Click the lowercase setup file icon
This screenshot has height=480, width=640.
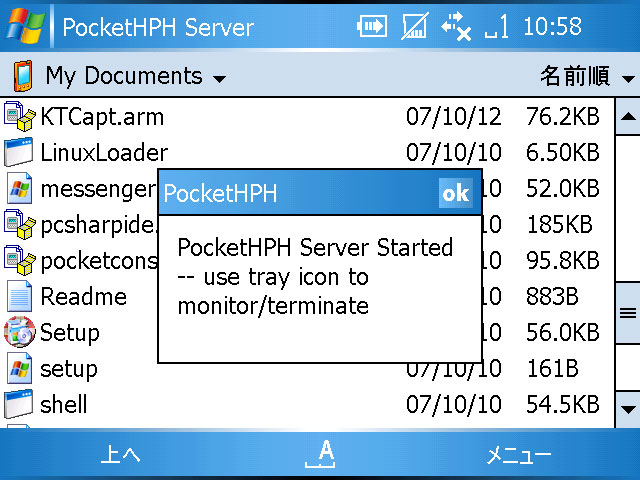[19, 368]
